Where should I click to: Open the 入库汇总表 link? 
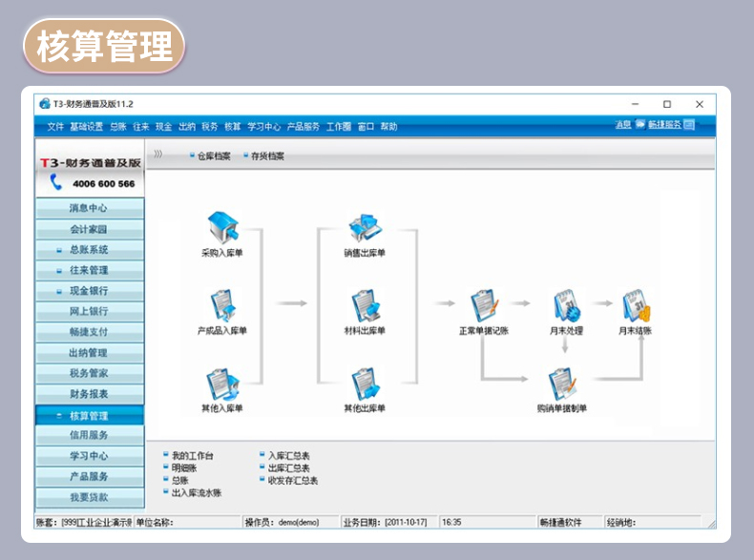[289, 456]
